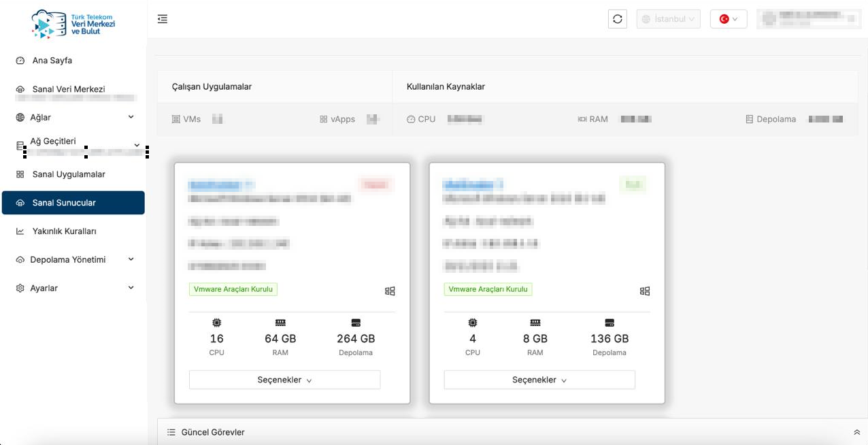Viewport: 868px width, 445px height.
Task: Collapse sidebar with the hamburger menu icon
Action: pos(162,19)
